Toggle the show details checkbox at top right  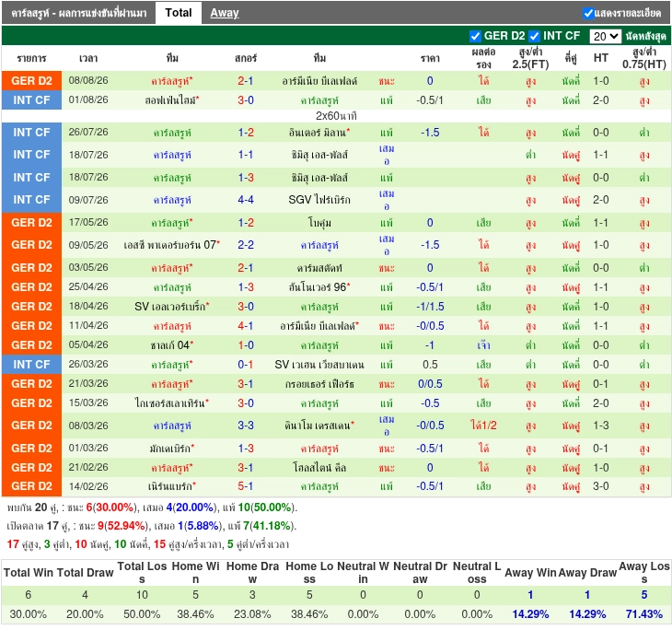[588, 13]
